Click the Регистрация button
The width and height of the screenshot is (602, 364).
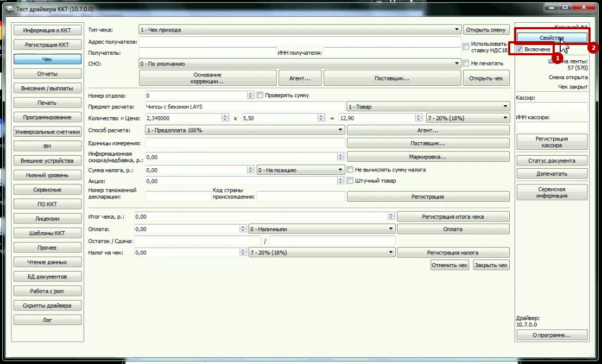tap(428, 196)
